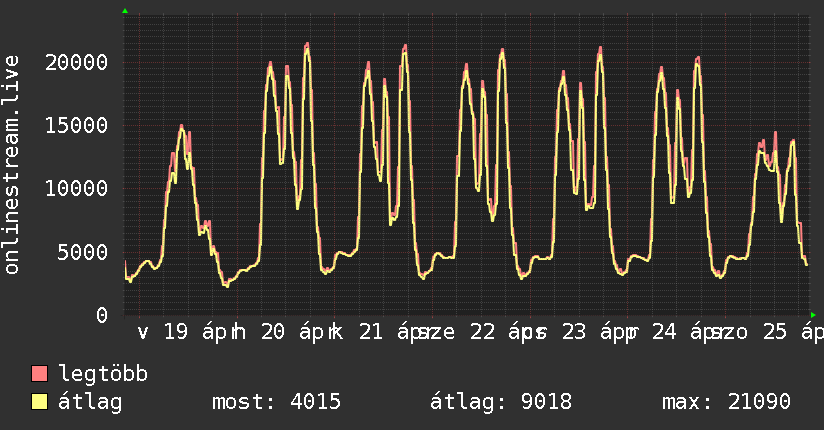Select the átlag legend label text
Screen dimensions: 824x430
pyautogui.click(x=91, y=402)
